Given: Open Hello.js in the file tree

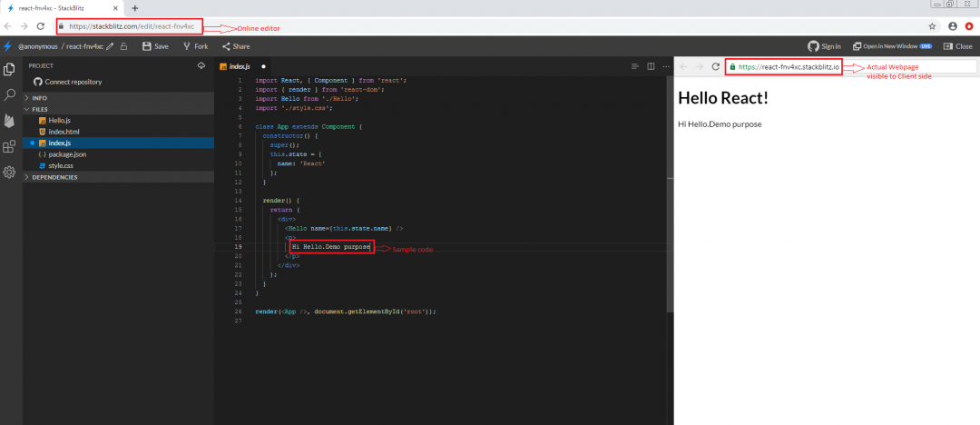Looking at the screenshot, I should point(58,120).
